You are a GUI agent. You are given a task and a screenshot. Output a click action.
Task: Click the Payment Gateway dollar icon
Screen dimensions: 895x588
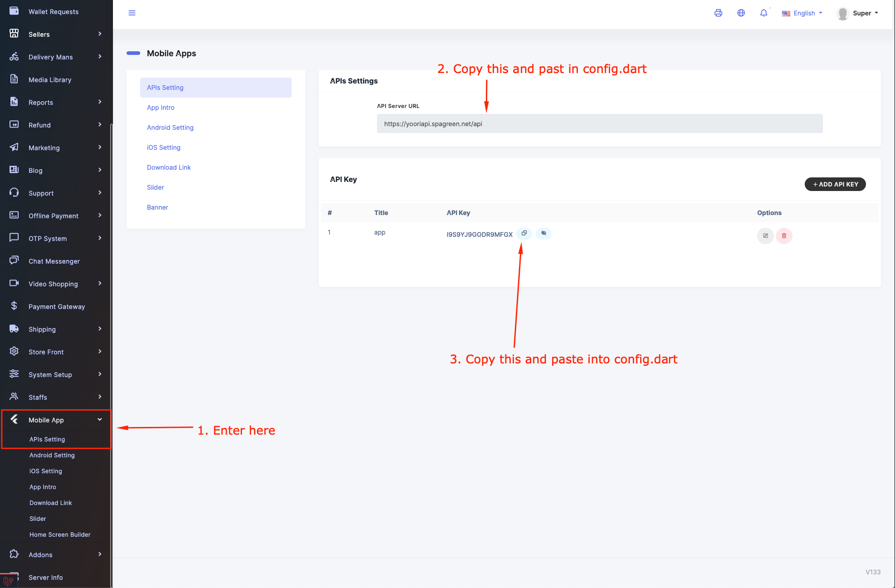(x=14, y=306)
